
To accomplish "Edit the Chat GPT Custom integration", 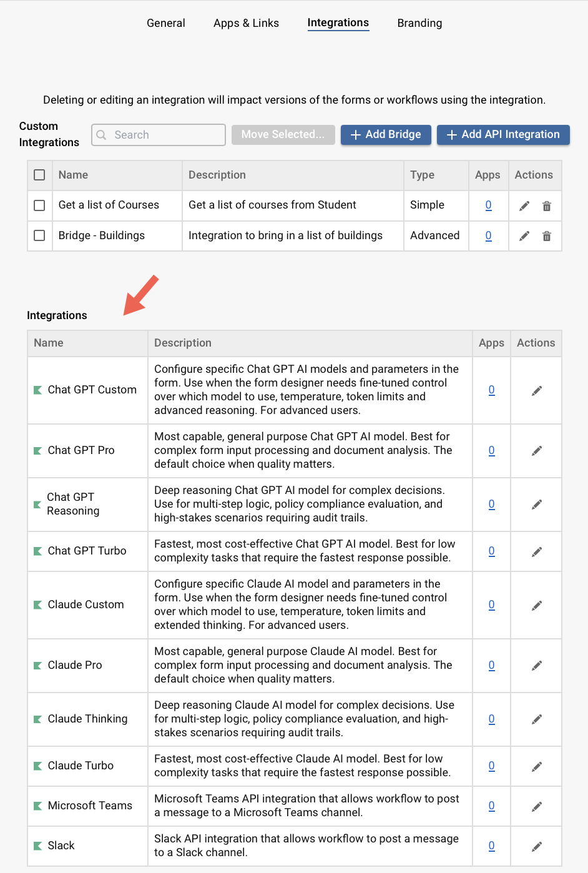I will tap(536, 390).
